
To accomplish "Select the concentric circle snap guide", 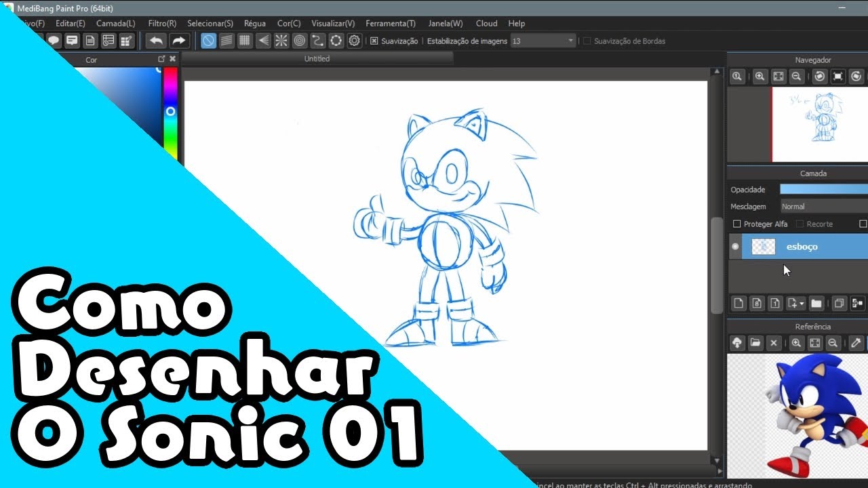I will coord(300,41).
